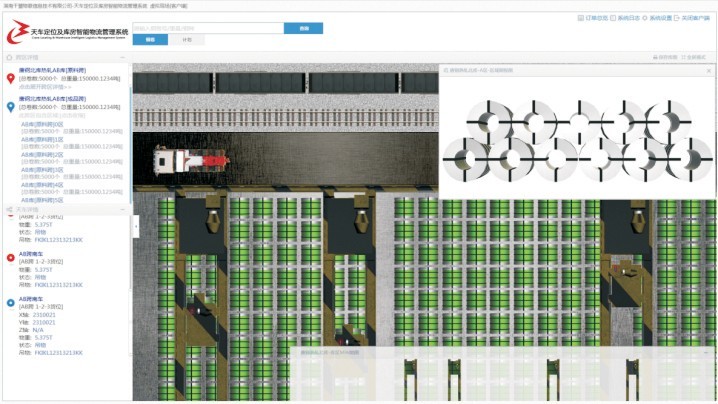
Task: Toggle 全屏模式 above the map
Action: 695,58
